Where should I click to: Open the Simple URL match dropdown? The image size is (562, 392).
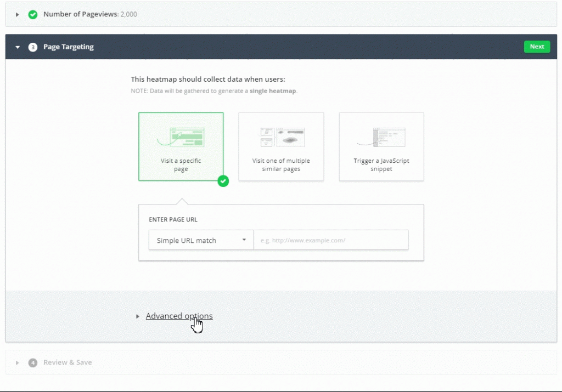pyautogui.click(x=201, y=240)
